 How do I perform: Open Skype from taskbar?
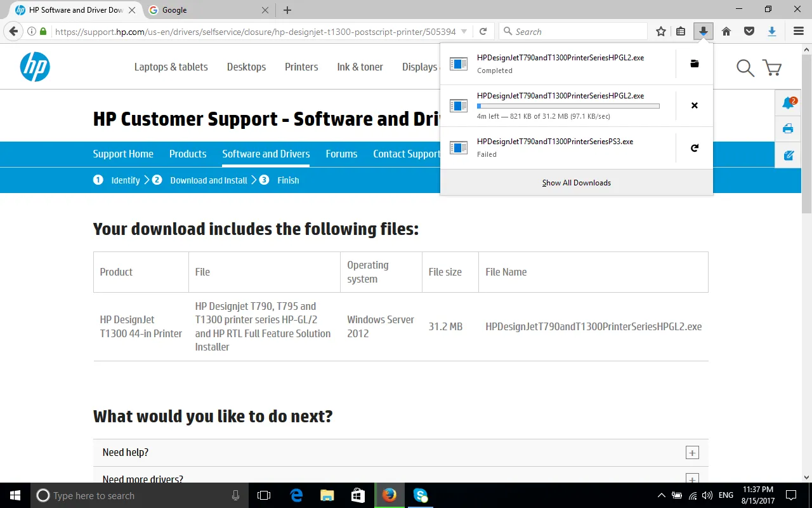tap(421, 495)
